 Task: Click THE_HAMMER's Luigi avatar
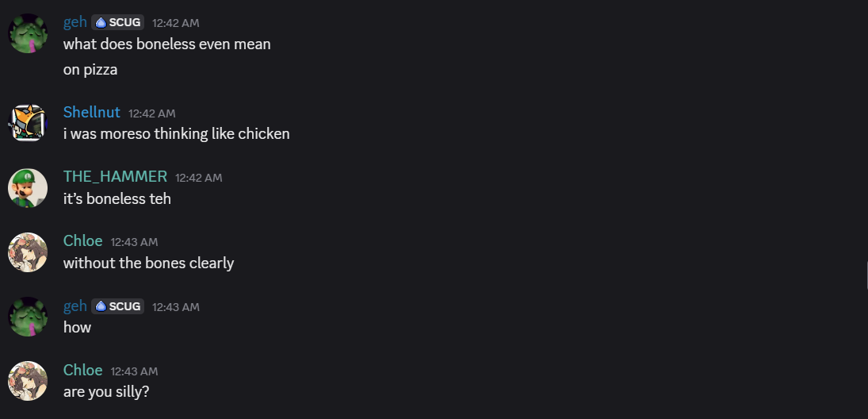(28, 188)
